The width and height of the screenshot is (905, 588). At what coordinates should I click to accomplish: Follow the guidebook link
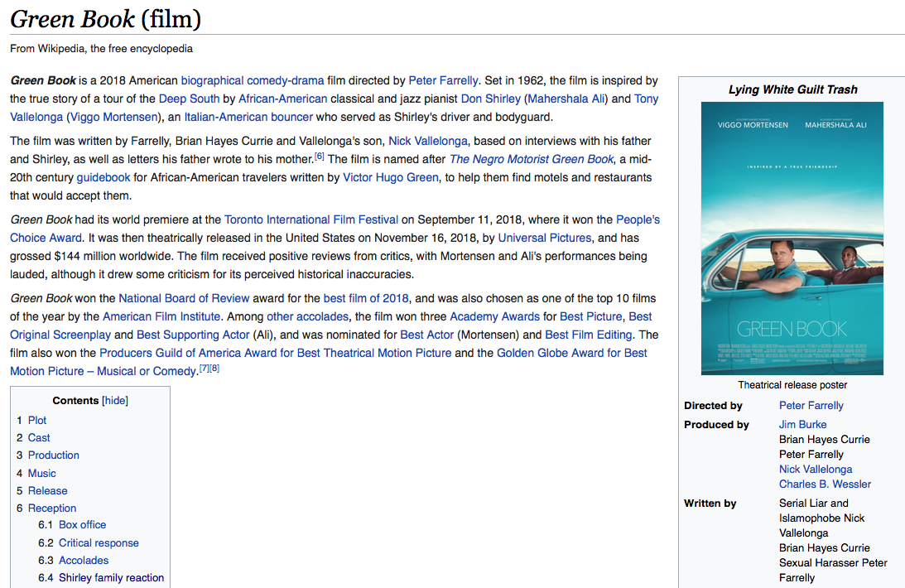point(103,178)
